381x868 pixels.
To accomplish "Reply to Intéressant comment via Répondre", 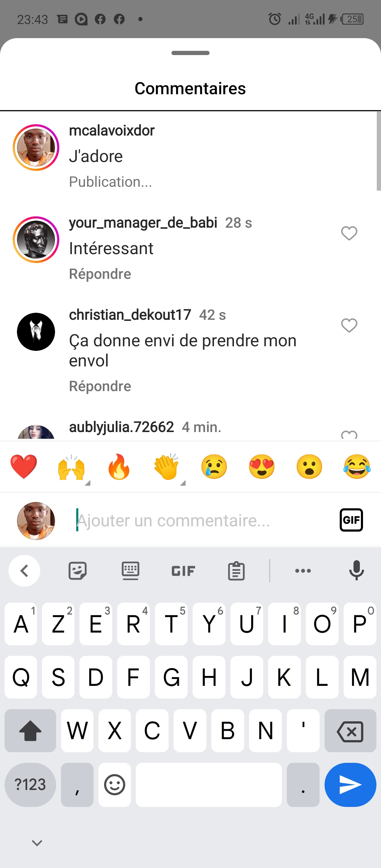I will (100, 274).
